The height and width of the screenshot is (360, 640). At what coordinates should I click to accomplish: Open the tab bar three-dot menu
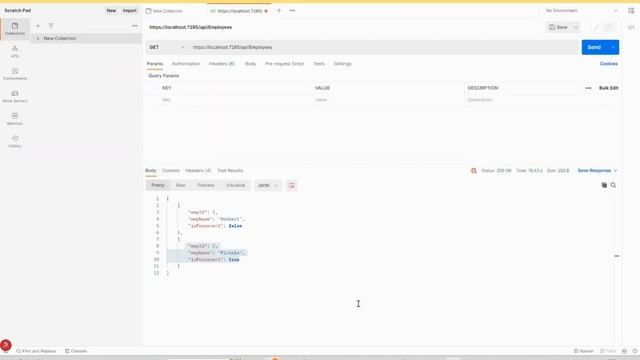[x=292, y=11]
